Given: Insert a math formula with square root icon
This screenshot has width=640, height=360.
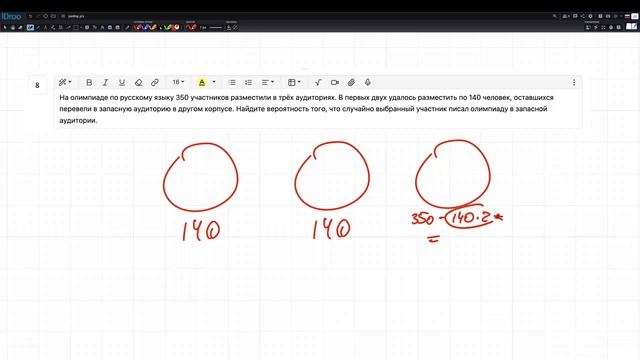Looking at the screenshot, I should coord(318,82).
